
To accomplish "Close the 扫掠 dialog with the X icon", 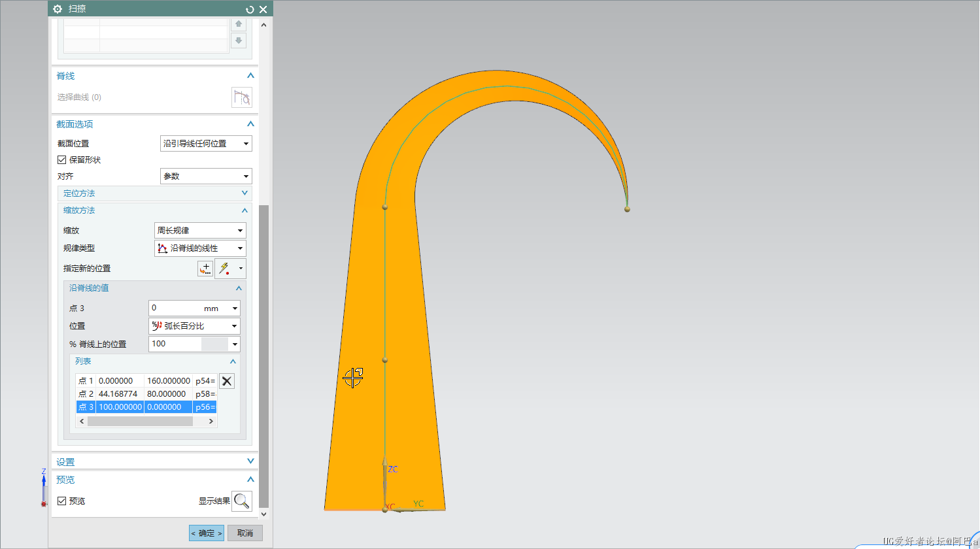I will click(263, 9).
